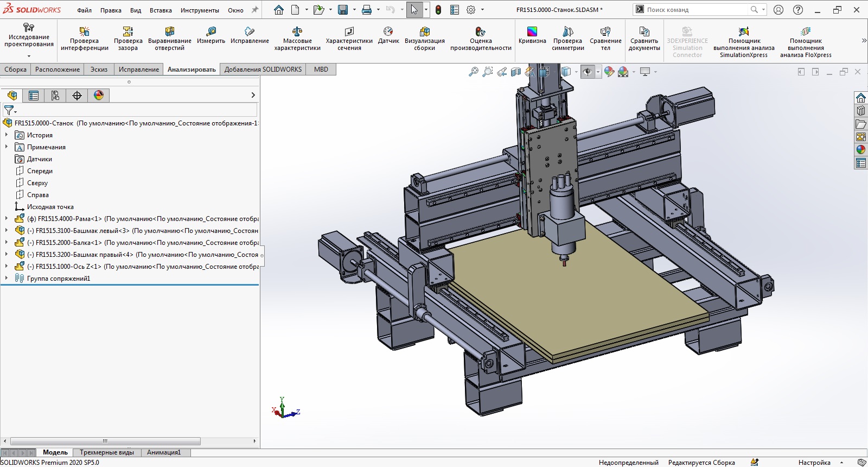
Task: Switch to the Сборка ribbon tab
Action: click(x=15, y=70)
